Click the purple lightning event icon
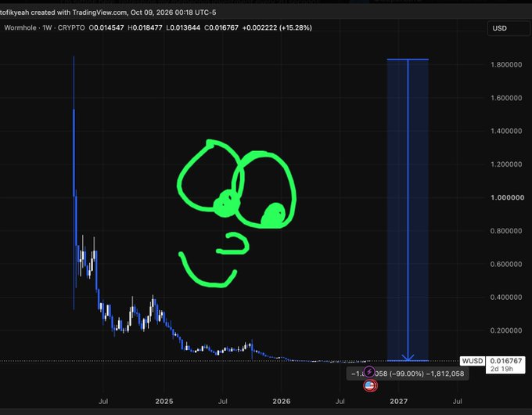 [369, 371]
